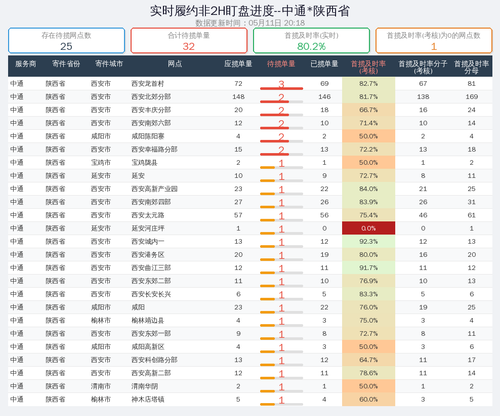Click the pending bar in the 宝鸡陇县 row
500x416 pixels.
281,167
